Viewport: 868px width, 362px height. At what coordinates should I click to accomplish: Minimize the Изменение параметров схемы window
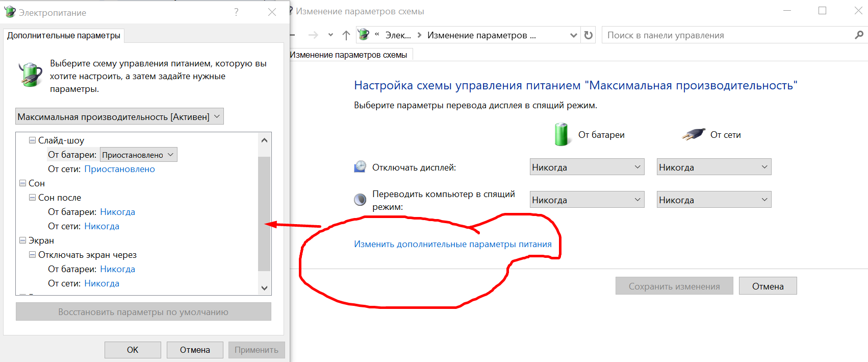tap(787, 11)
